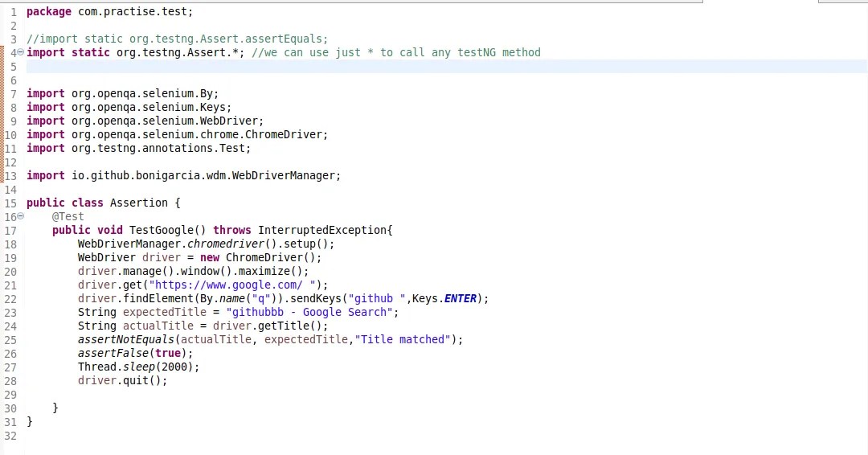The height and width of the screenshot is (455, 868).
Task: Click the import org.openqa.selenium.By line
Action: click(x=122, y=93)
